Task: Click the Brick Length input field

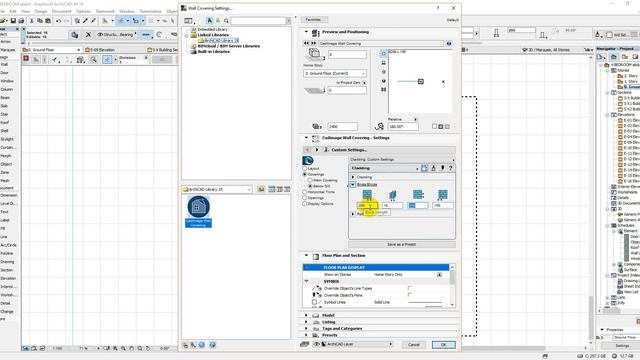Action: tap(367, 205)
